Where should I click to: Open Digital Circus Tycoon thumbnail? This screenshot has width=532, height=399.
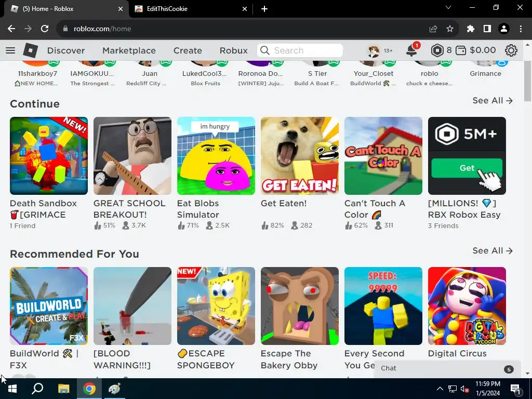pos(467,306)
